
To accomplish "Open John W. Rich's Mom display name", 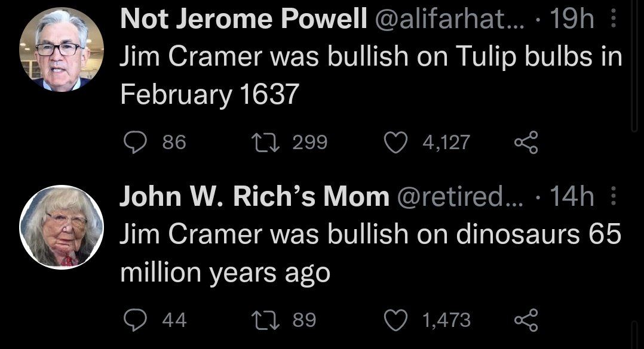I will (254, 196).
